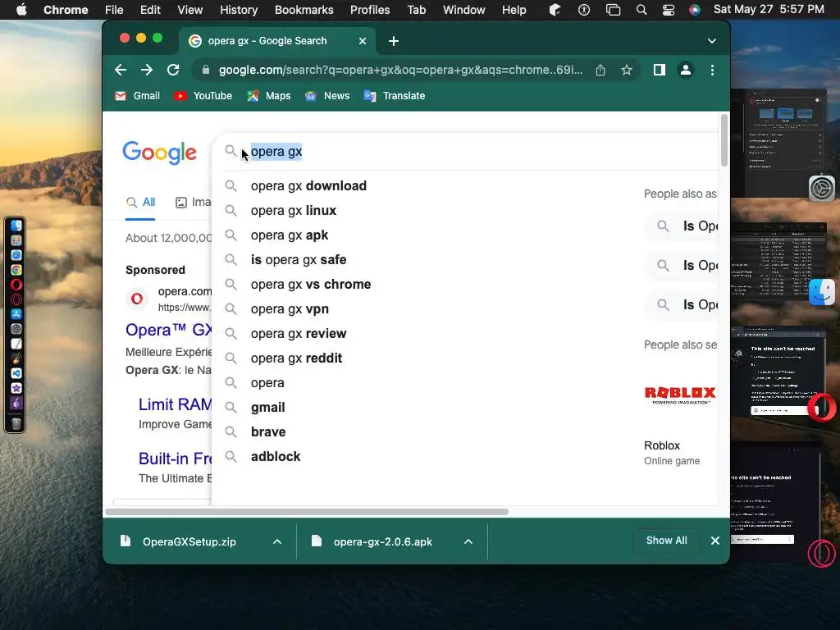Open Gmail bookmark
840x630 pixels.
(x=137, y=96)
